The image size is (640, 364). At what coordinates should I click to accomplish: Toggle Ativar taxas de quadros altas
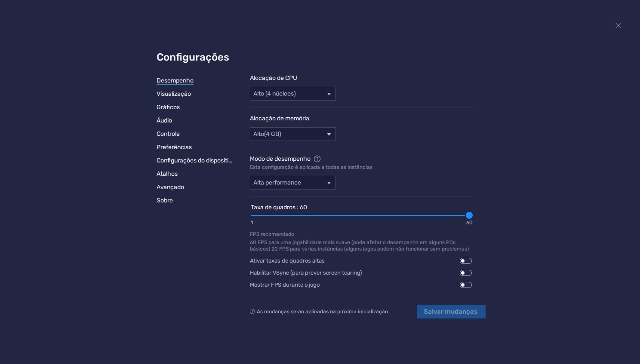coord(466,261)
